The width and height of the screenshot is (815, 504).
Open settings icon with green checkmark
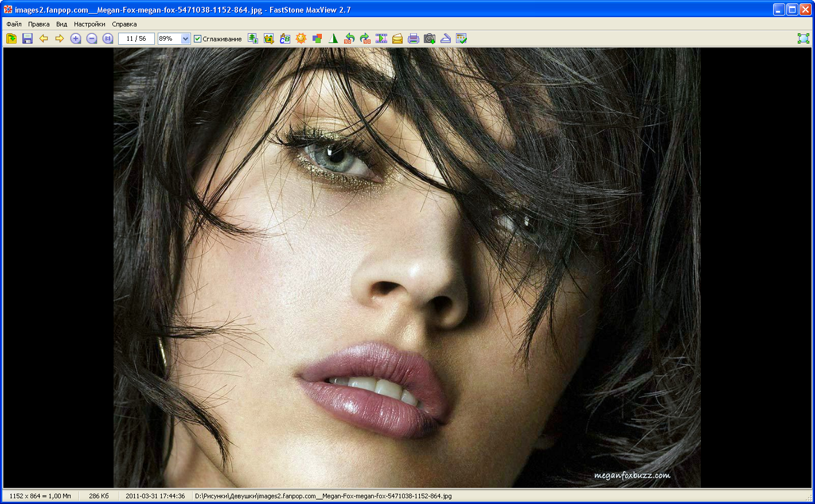[x=462, y=38]
